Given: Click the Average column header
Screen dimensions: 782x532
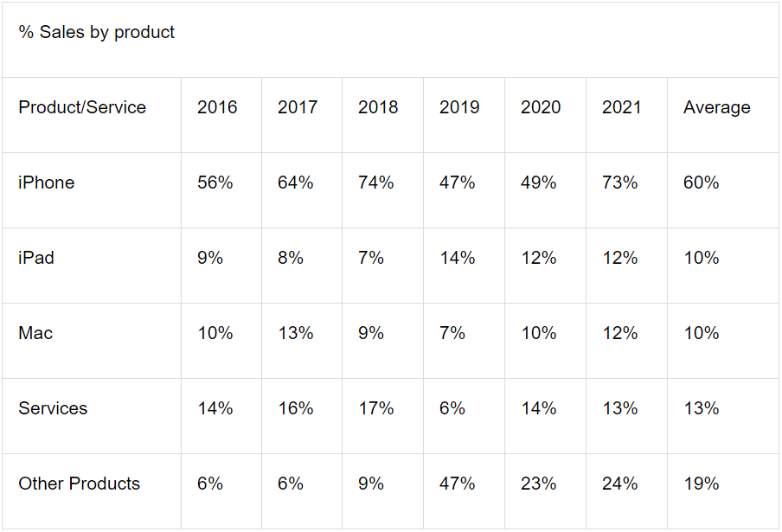Looking at the screenshot, I should (x=717, y=108).
